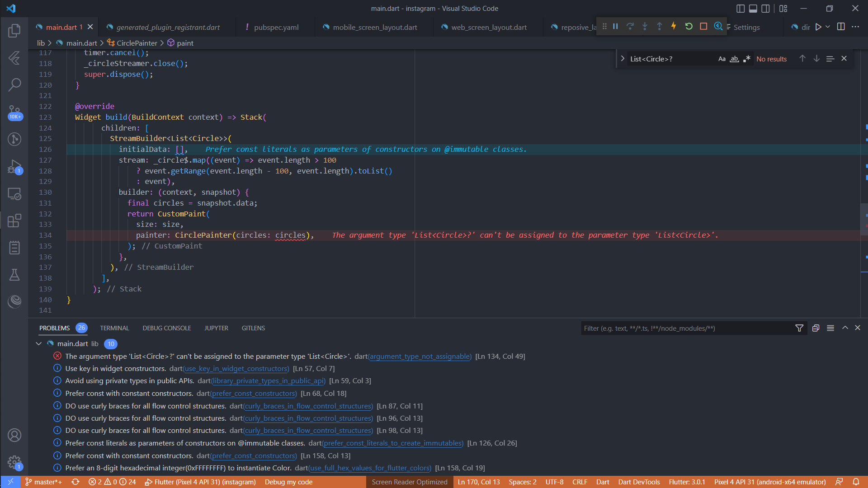Click the main.dart breadcrumb segment
The width and height of the screenshot is (868, 488).
(81, 43)
